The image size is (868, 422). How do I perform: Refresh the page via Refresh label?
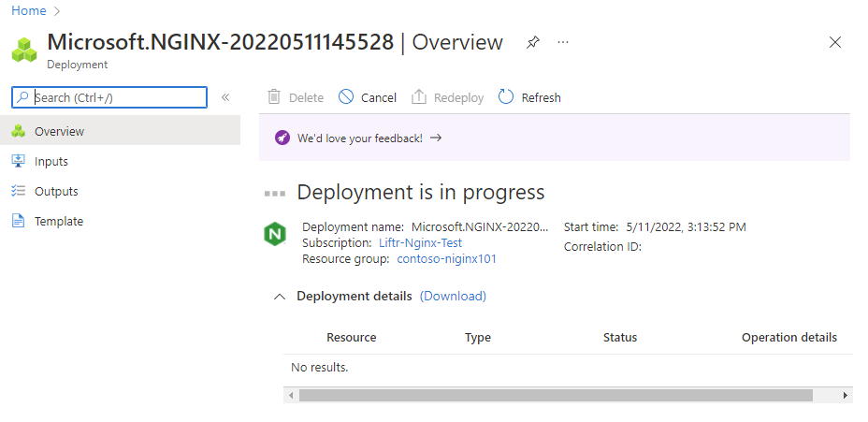(541, 98)
